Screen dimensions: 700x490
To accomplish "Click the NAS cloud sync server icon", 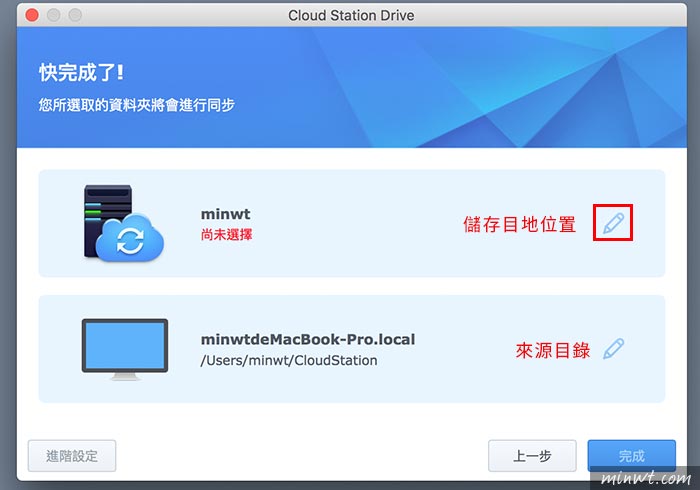I will pyautogui.click(x=124, y=223).
